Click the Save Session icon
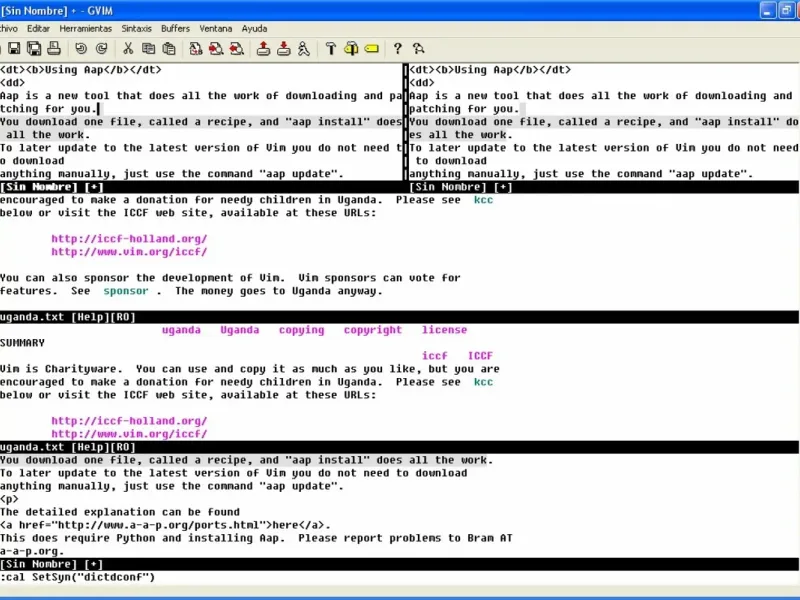The image size is (800, 600). coord(284,48)
